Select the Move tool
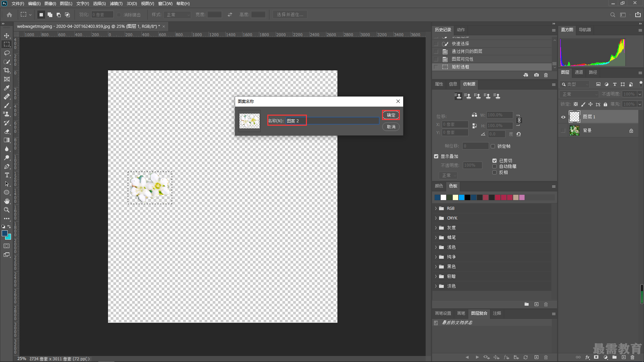 tap(7, 36)
